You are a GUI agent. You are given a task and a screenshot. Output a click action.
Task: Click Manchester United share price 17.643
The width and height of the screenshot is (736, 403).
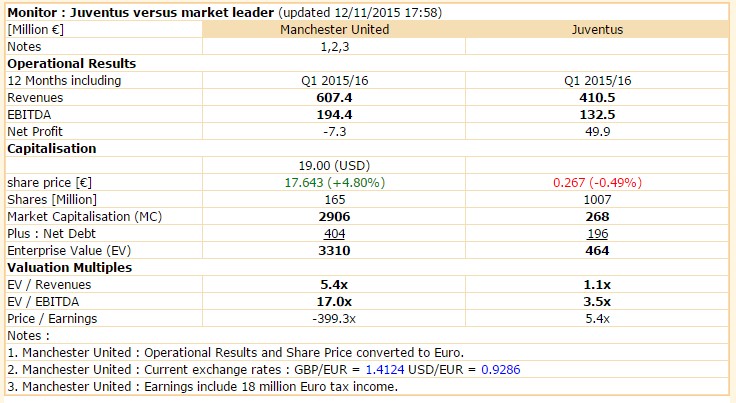coord(334,182)
